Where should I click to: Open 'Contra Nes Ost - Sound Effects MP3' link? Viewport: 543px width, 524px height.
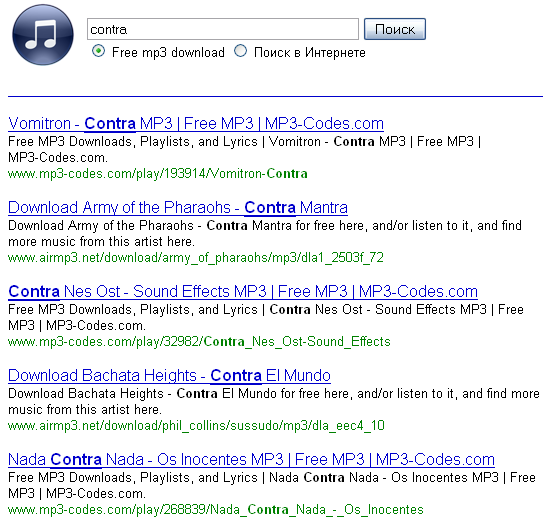pyautogui.click(x=243, y=292)
